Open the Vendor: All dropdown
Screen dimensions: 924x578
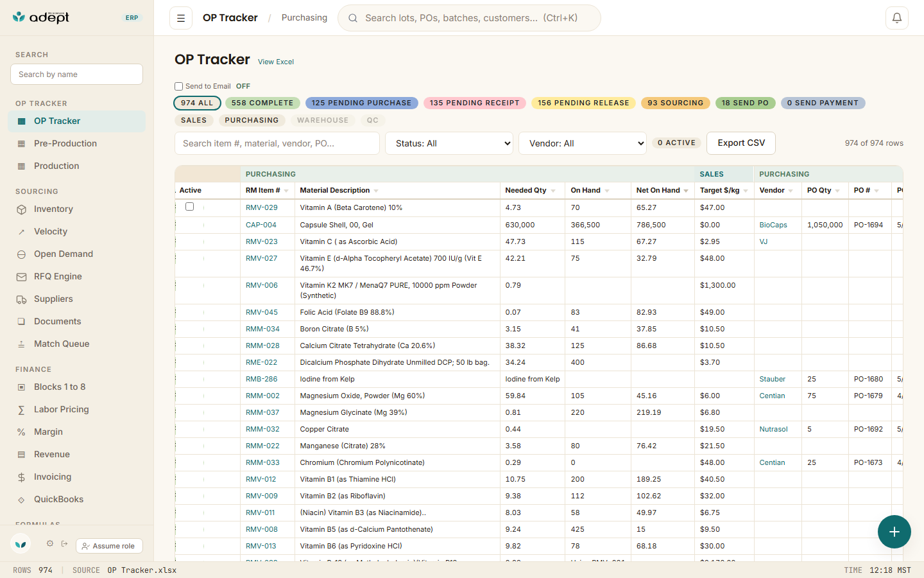pyautogui.click(x=583, y=143)
